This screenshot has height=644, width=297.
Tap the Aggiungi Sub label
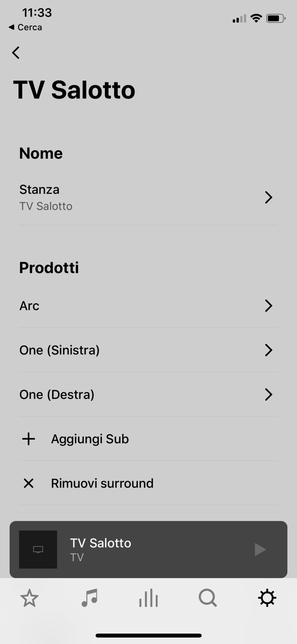90,439
